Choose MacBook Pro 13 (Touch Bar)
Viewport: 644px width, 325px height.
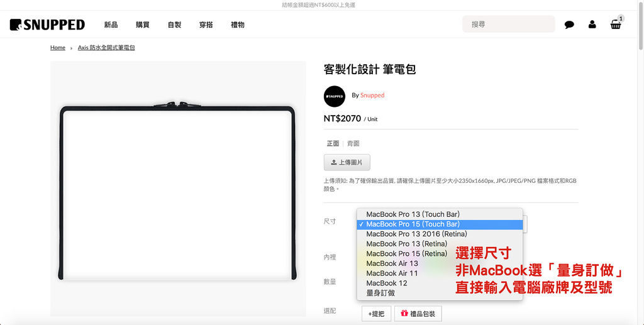[440, 214]
